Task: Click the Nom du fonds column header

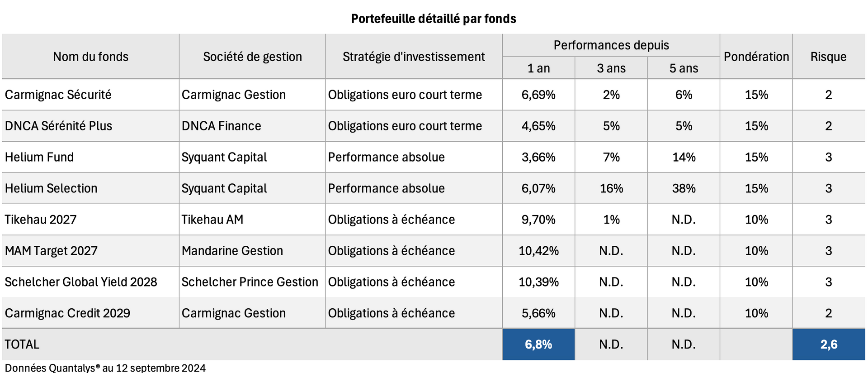Action: coord(90,57)
